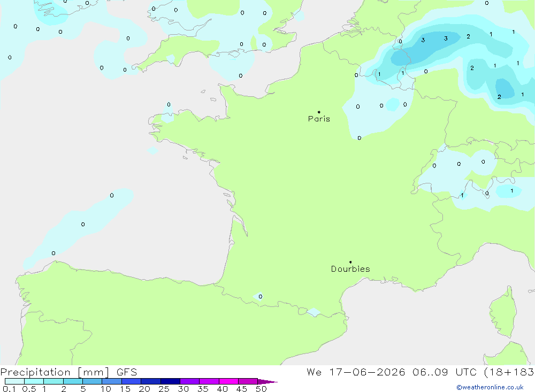Click the legend value label '0.5'
This screenshot has width=535, height=392.
29,389
